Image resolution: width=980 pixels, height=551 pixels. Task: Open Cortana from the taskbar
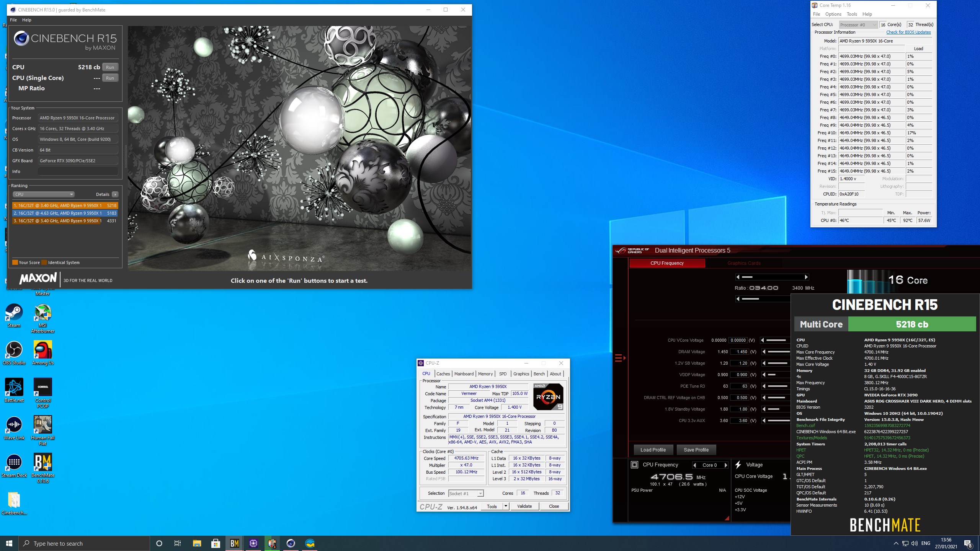pyautogui.click(x=159, y=543)
